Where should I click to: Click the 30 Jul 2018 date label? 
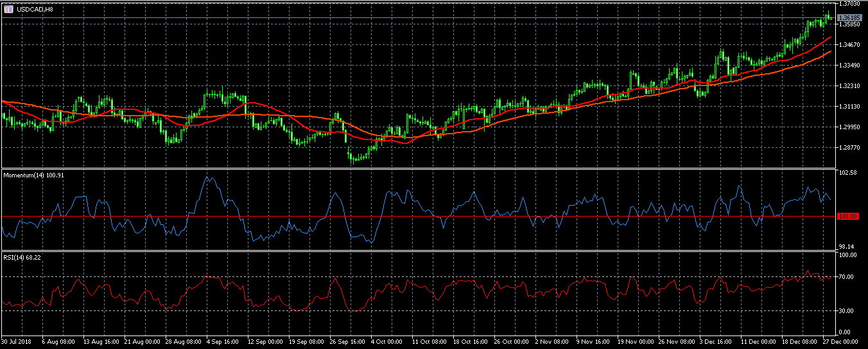[17, 342]
